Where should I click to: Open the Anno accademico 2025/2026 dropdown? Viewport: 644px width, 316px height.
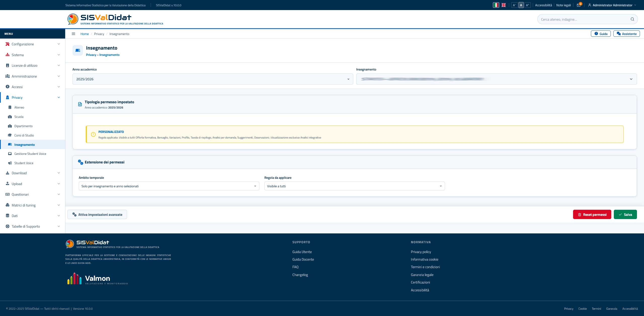click(213, 79)
